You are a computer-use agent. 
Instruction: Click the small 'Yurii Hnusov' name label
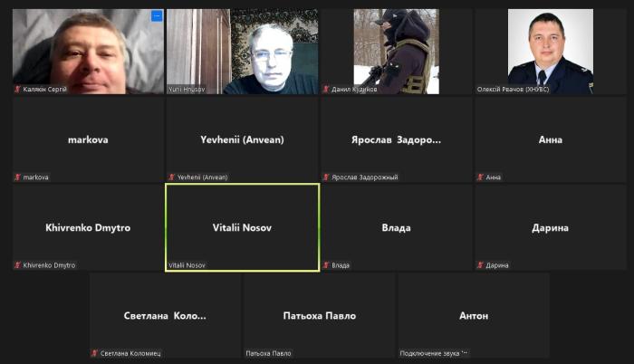point(187,89)
